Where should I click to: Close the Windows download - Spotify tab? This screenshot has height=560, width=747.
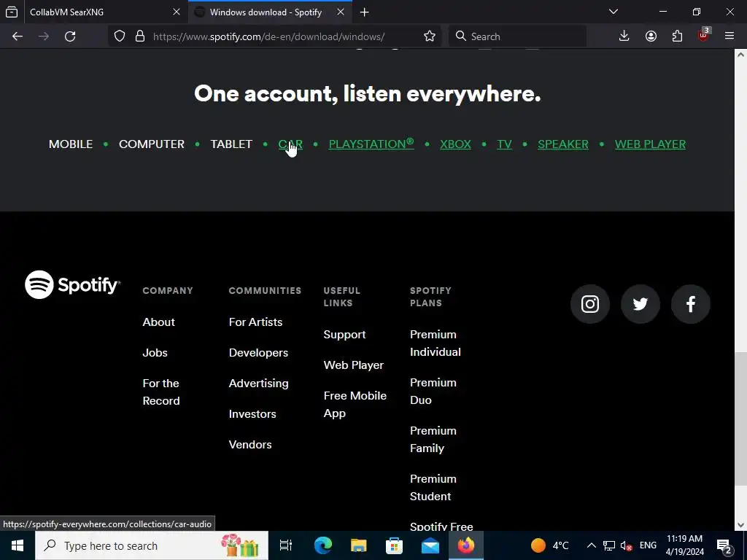click(x=341, y=12)
